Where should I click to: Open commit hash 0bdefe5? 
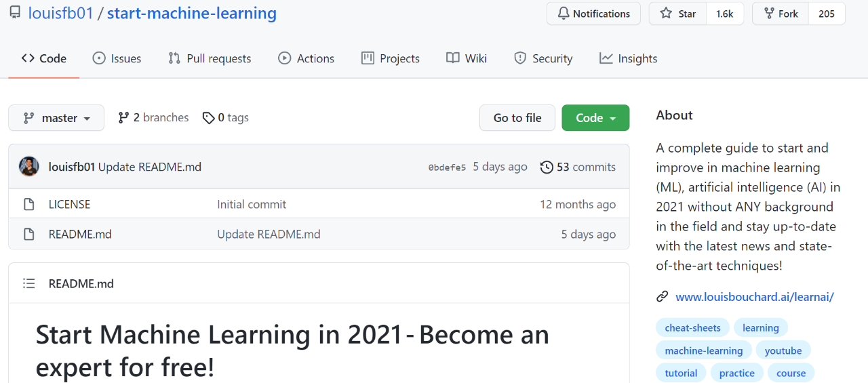(x=447, y=167)
